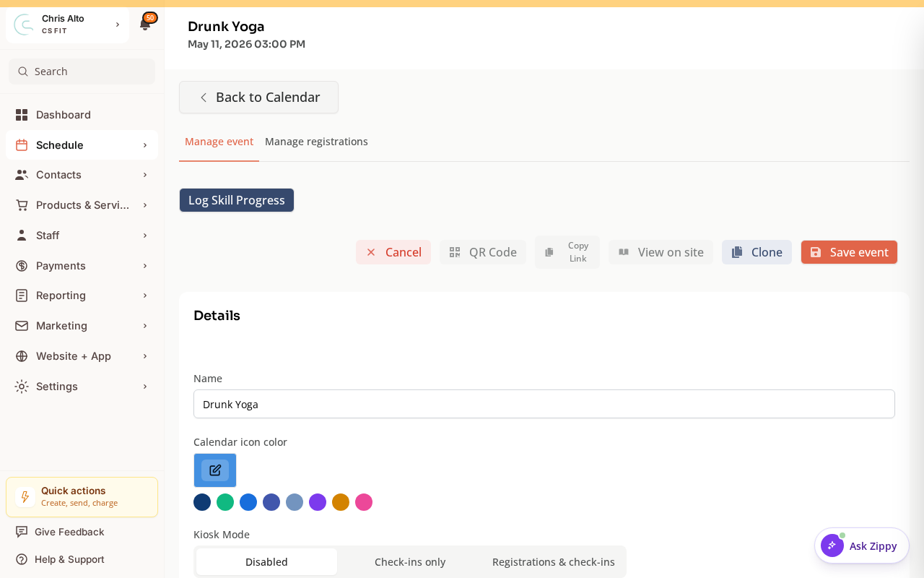Viewport: 924px width, 578px height.
Task: Click the Marketing envelope icon
Action: (x=22, y=326)
